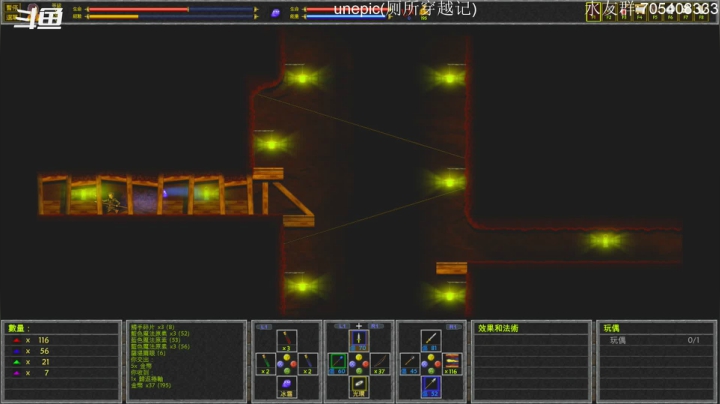Click the R1 tag on center quick-panel
The height and width of the screenshot is (404, 720).
[x=375, y=326]
